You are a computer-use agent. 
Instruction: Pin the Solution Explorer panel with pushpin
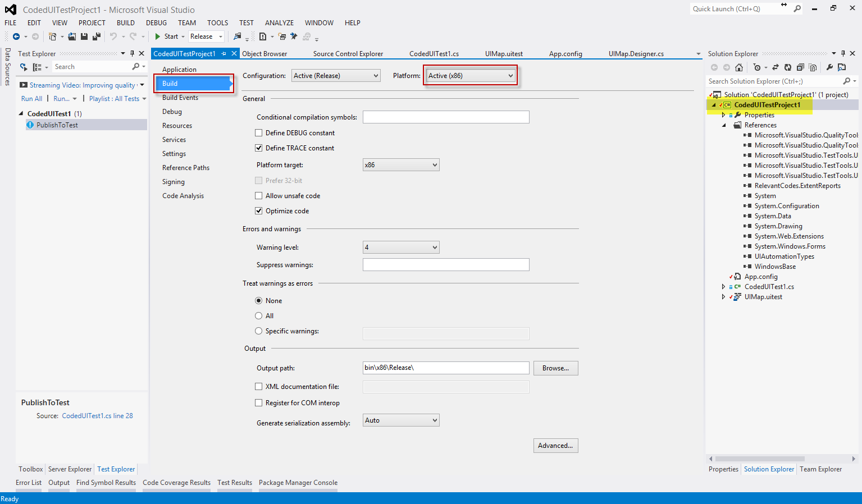[843, 54]
